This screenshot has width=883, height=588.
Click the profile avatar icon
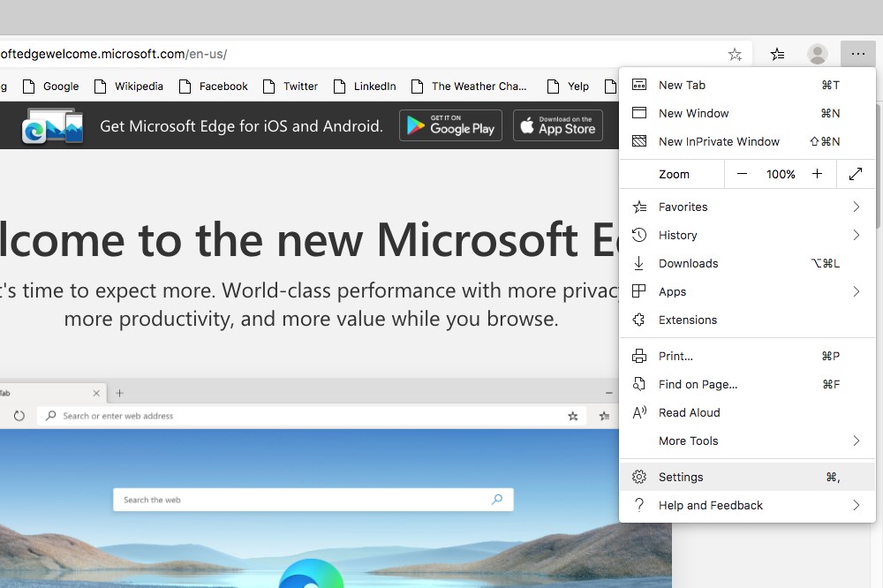point(818,54)
